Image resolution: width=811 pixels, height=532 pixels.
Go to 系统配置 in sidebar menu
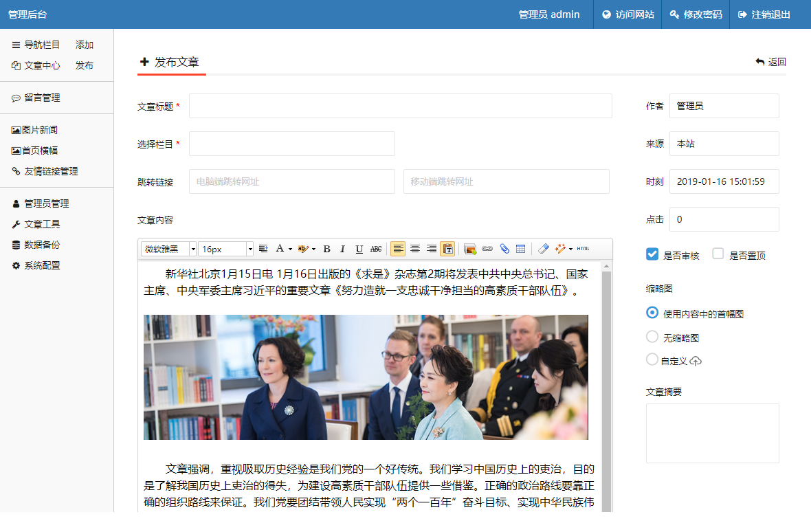[42, 265]
